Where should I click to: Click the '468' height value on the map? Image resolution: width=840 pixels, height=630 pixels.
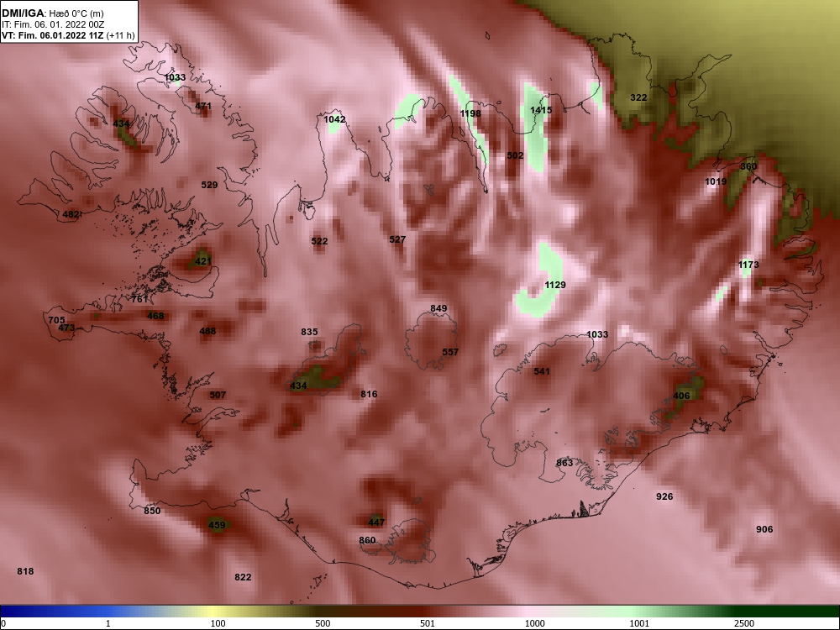[155, 316]
